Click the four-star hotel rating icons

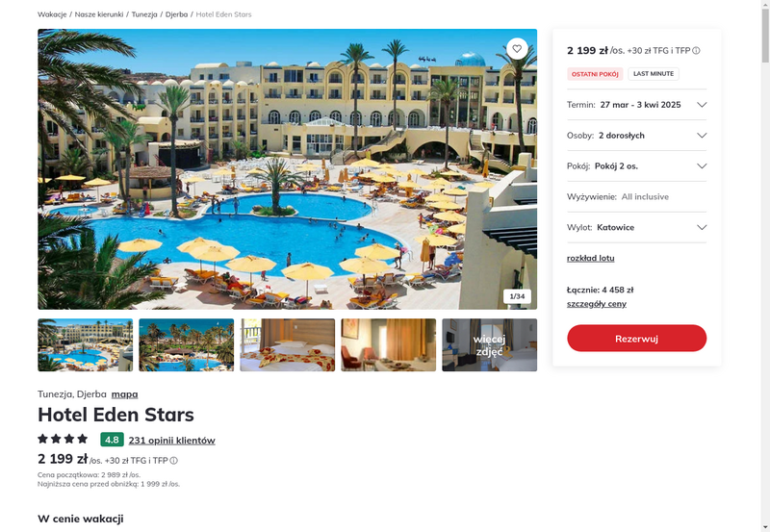point(63,439)
